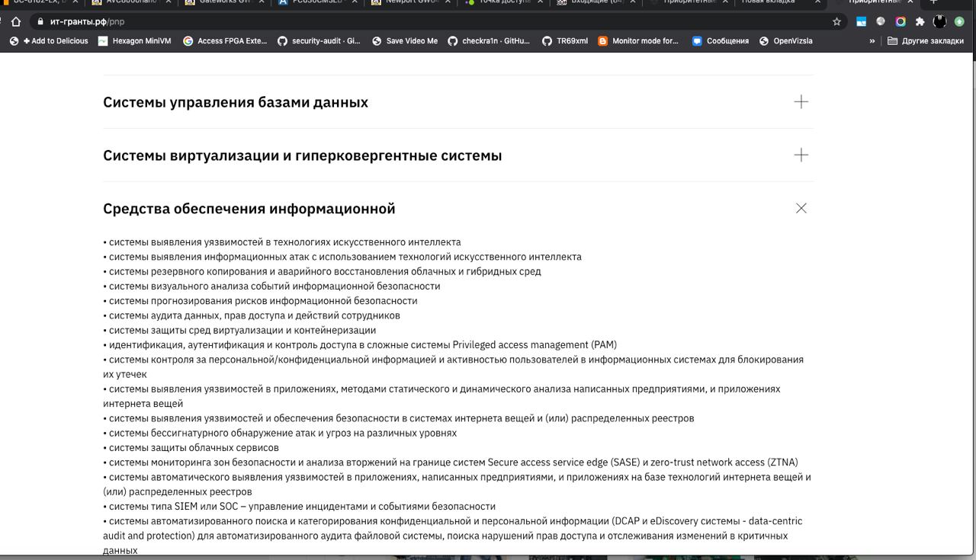Click the padlock site info icon

(x=40, y=22)
